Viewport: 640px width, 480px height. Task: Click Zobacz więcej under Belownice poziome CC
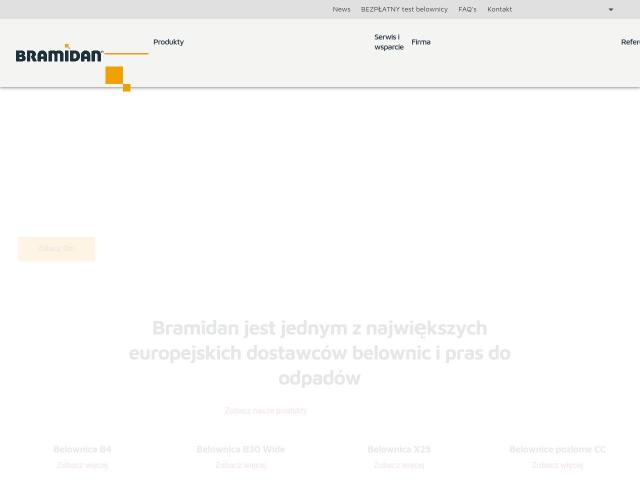coord(558,465)
